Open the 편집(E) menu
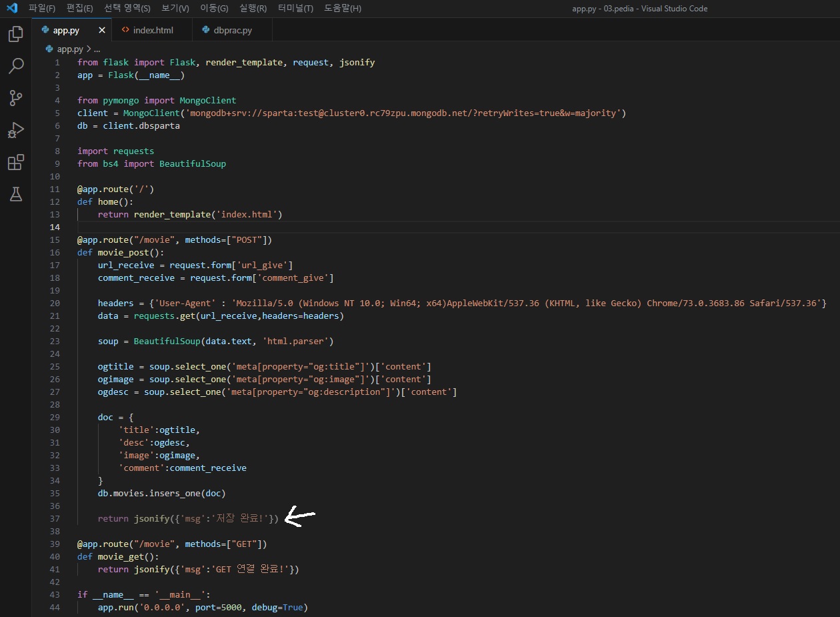 [x=80, y=9]
